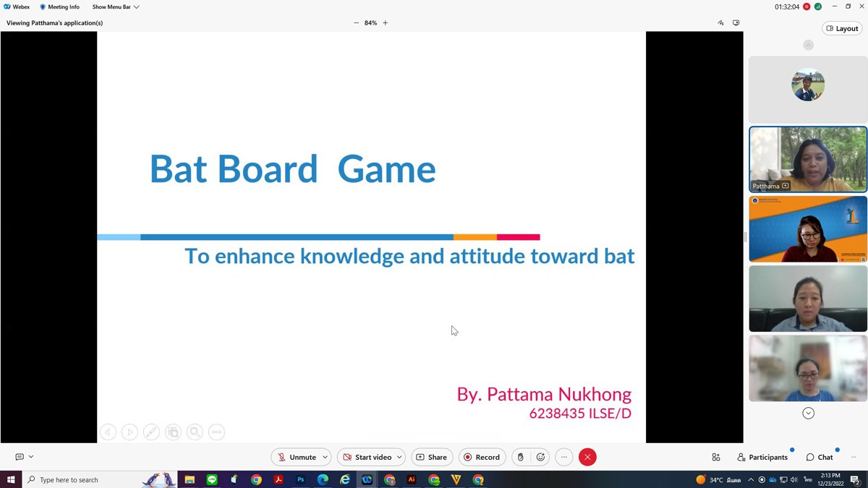
Task: Click the Unmute microphone button
Action: pos(297,457)
